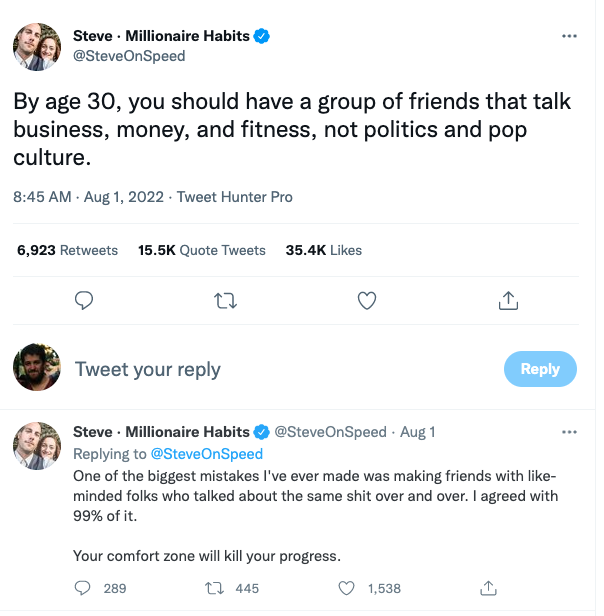Open the 15.5K Quote Tweets list
This screenshot has width=604, height=616.
202,250
